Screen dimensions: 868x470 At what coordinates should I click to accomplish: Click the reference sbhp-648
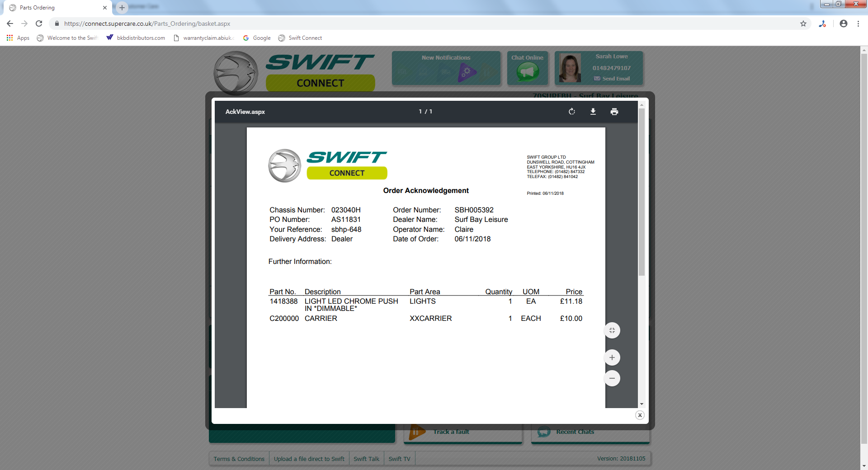[346, 230]
